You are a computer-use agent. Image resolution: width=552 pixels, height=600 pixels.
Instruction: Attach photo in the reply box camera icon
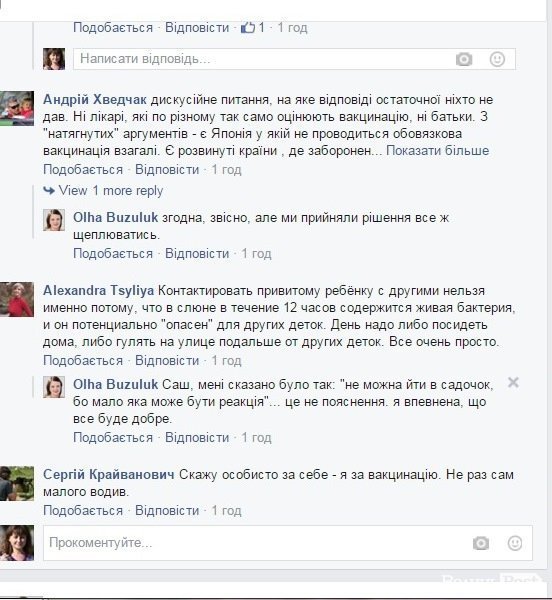click(464, 59)
